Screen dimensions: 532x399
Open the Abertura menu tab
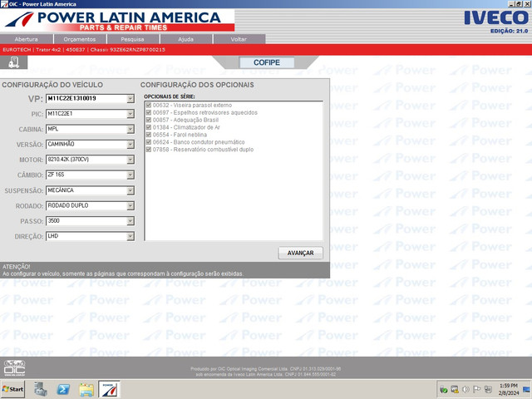click(x=26, y=39)
